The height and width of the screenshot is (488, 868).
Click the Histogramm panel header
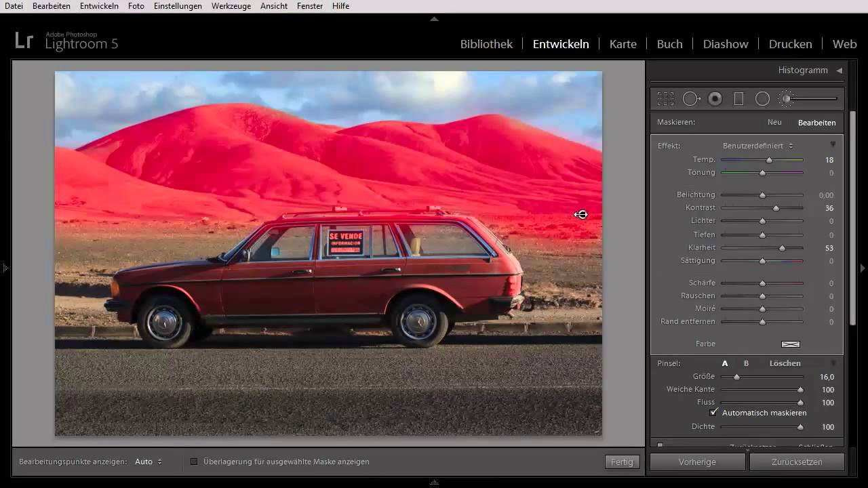[x=803, y=70]
